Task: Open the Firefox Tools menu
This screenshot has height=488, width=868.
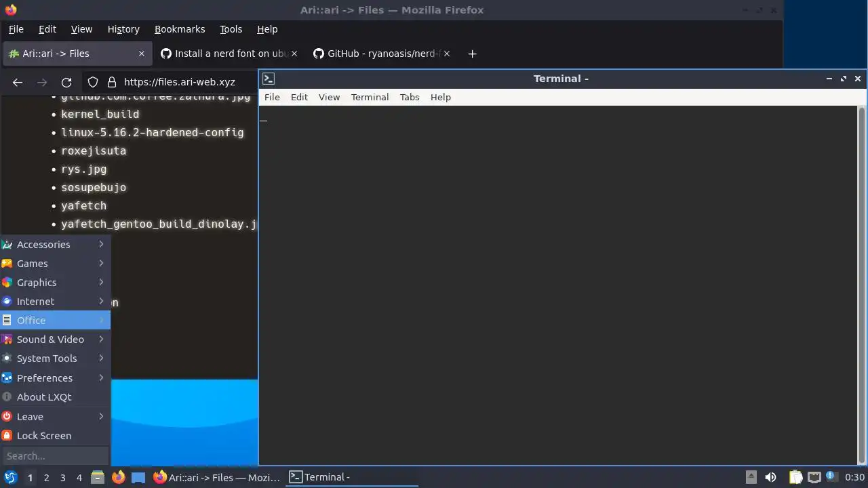Action: [x=231, y=29]
